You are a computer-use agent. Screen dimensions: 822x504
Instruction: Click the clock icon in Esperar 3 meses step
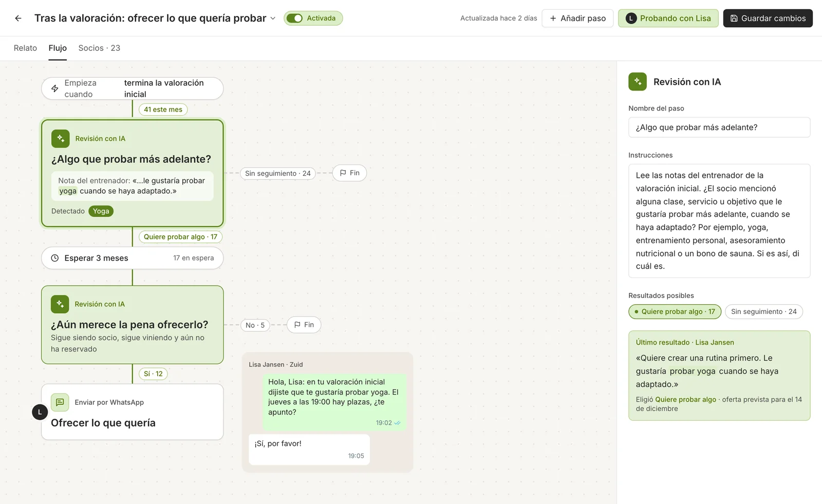pyautogui.click(x=55, y=258)
